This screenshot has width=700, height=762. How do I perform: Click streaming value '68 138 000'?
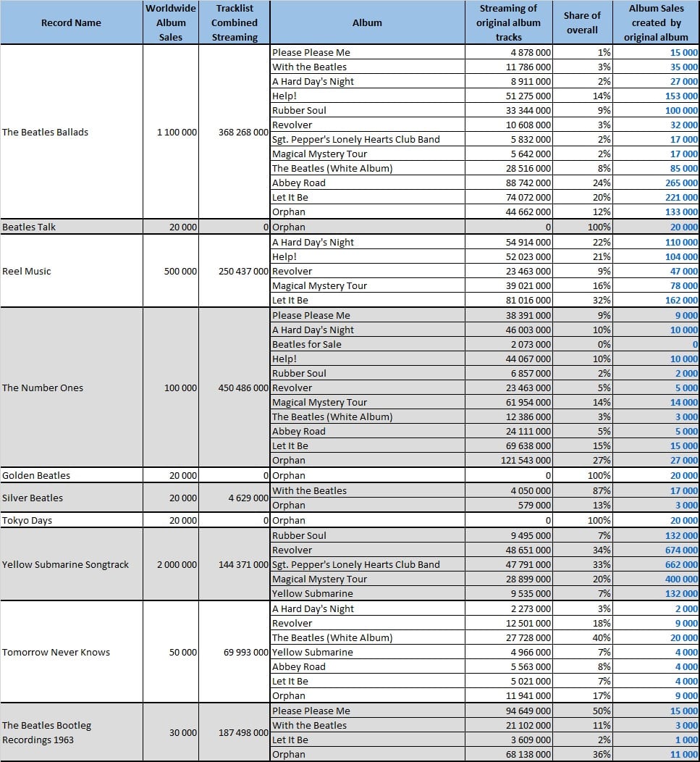(x=528, y=755)
